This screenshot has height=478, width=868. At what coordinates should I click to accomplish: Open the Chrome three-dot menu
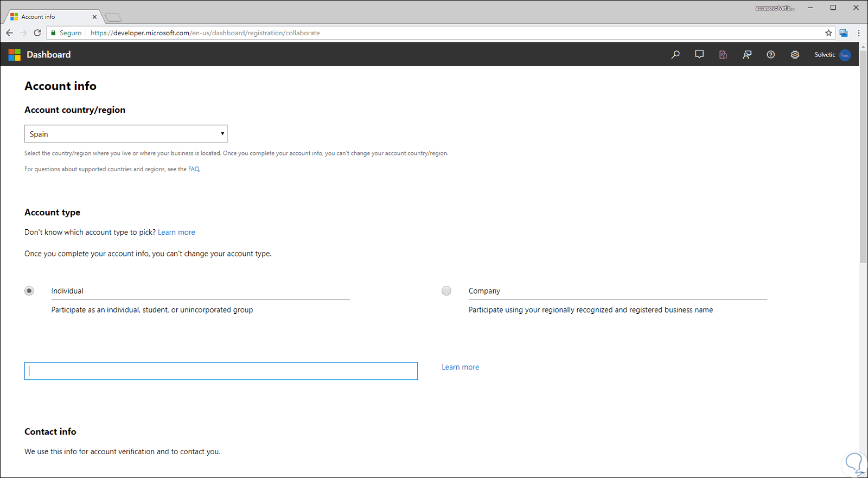859,33
